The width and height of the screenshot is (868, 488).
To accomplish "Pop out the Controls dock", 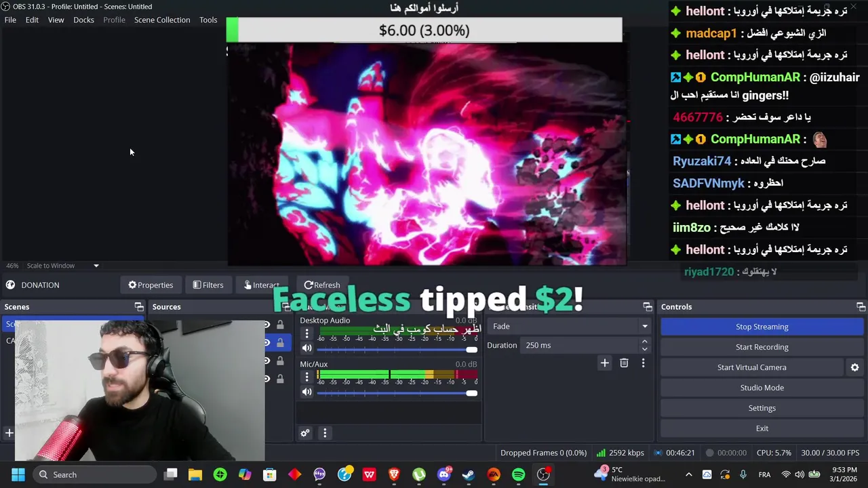I will coord(861,307).
